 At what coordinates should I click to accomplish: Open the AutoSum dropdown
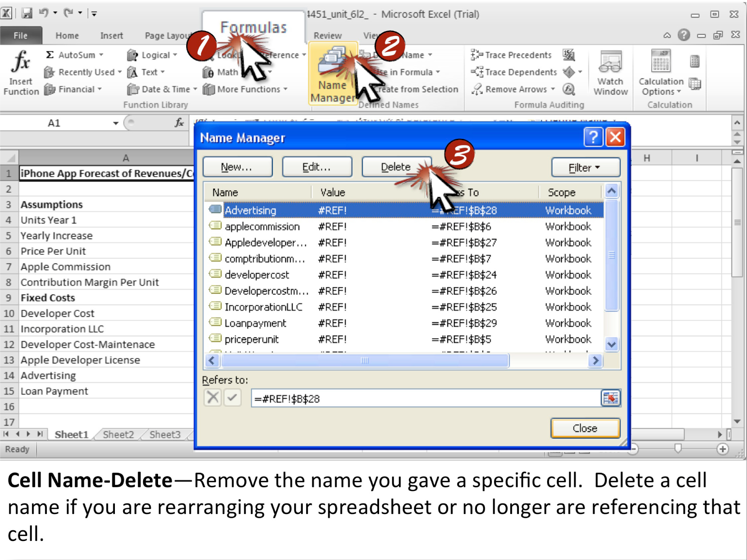(75, 55)
